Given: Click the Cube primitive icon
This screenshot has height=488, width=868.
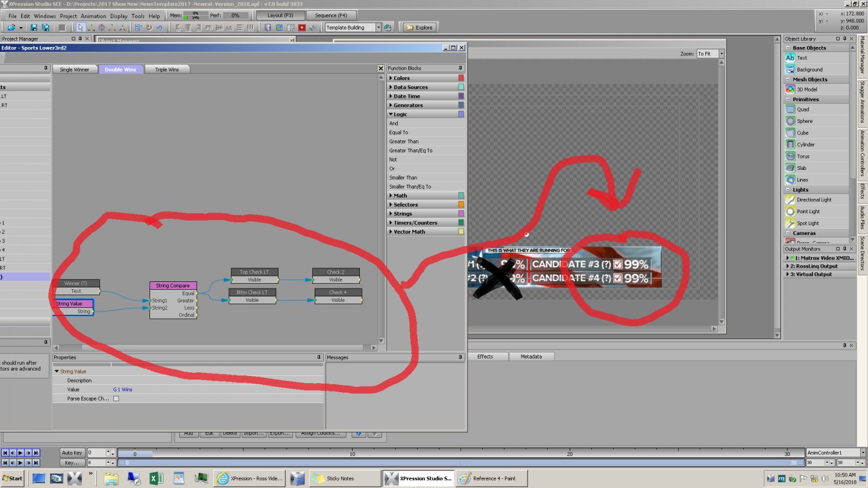Looking at the screenshot, I should tap(790, 133).
